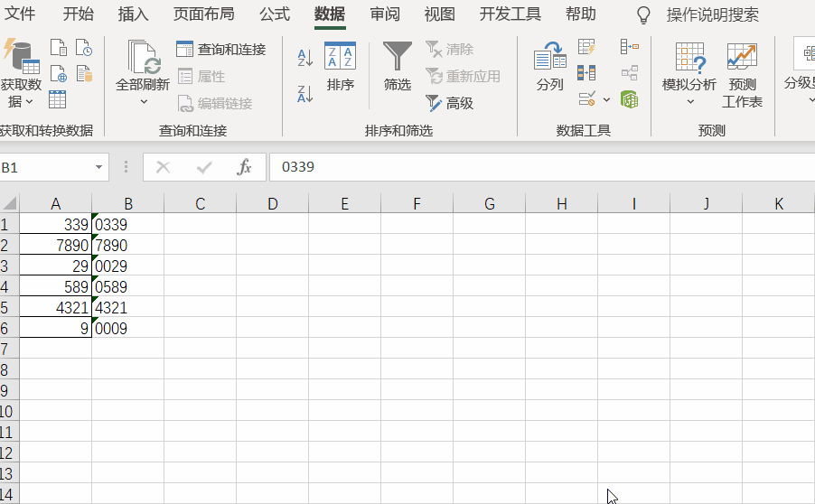Click the 全部刷新 refresh-all icon
The image size is (815, 504).
(143, 57)
